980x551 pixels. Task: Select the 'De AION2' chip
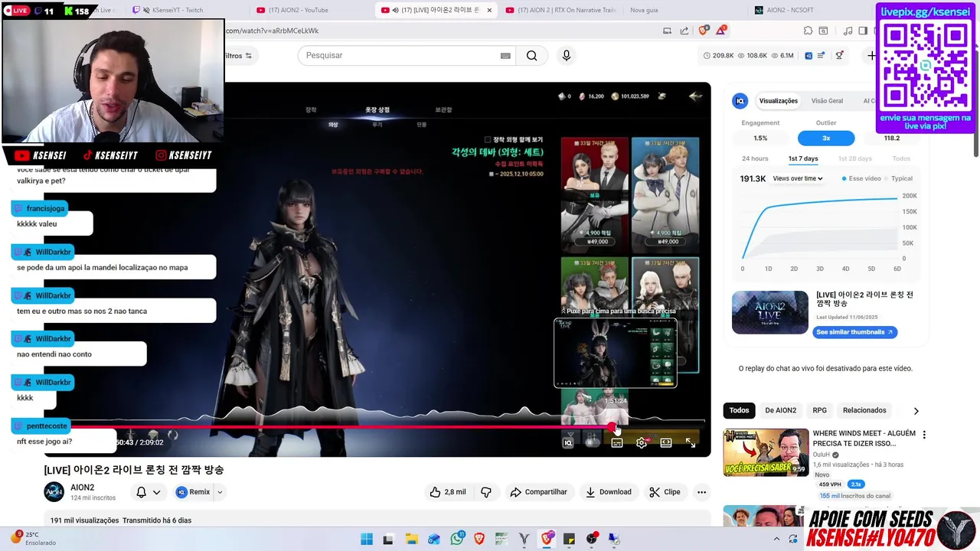click(x=780, y=410)
